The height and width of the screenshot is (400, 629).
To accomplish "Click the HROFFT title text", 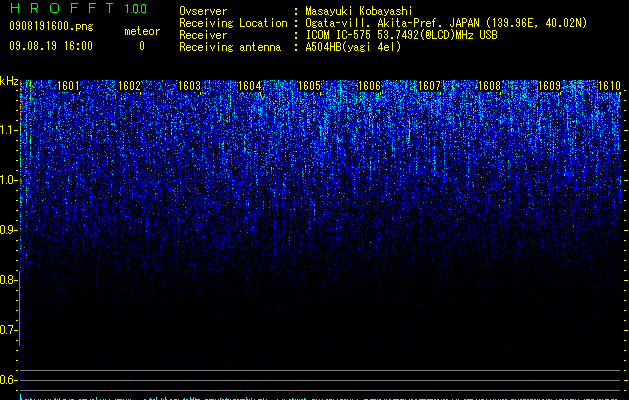I will [62, 8].
